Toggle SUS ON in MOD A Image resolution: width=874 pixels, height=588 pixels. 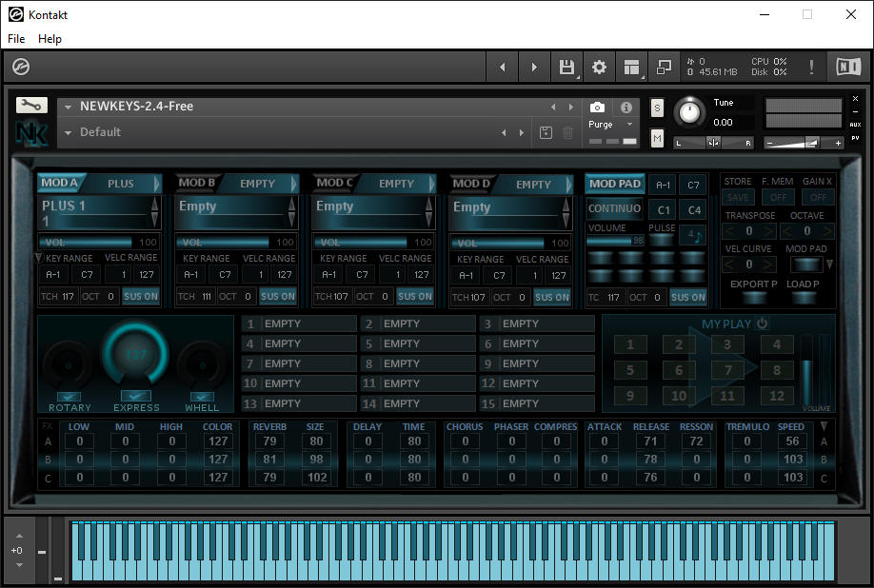coord(141,296)
